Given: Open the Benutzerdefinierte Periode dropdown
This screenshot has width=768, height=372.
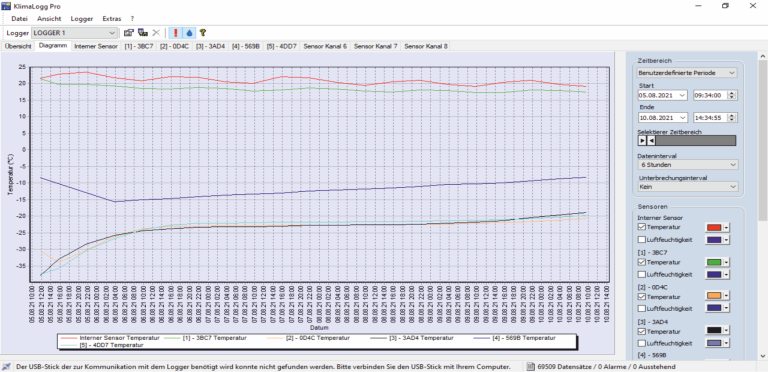Looking at the screenshot, I should coord(686,72).
